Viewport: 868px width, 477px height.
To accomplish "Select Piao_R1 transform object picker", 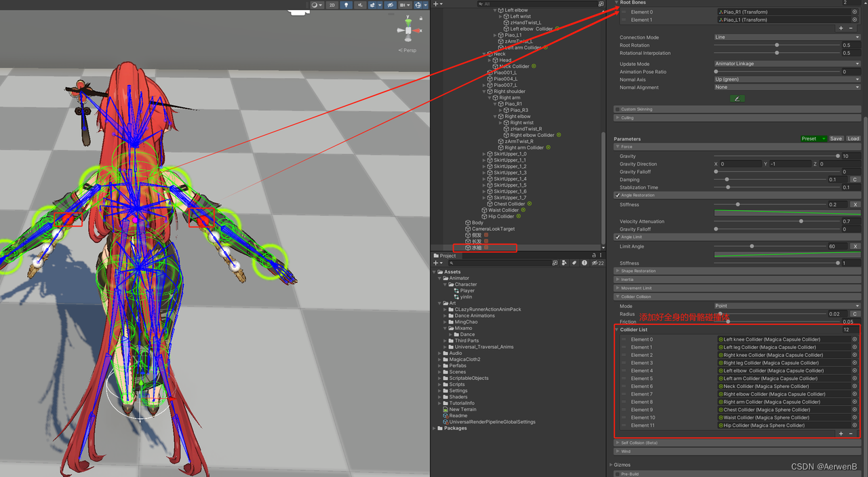I will coord(854,12).
